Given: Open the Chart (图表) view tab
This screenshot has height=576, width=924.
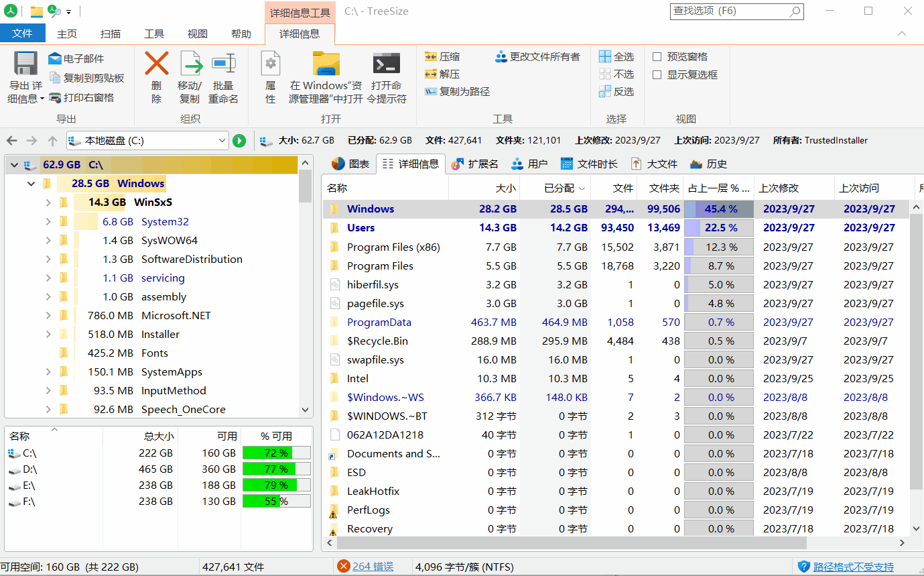Looking at the screenshot, I should pyautogui.click(x=351, y=164).
